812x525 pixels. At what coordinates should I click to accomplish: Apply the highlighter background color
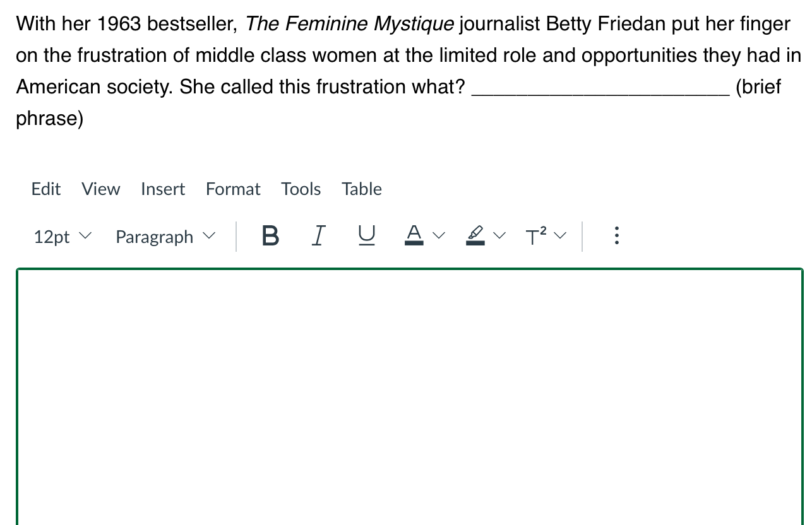tap(475, 235)
